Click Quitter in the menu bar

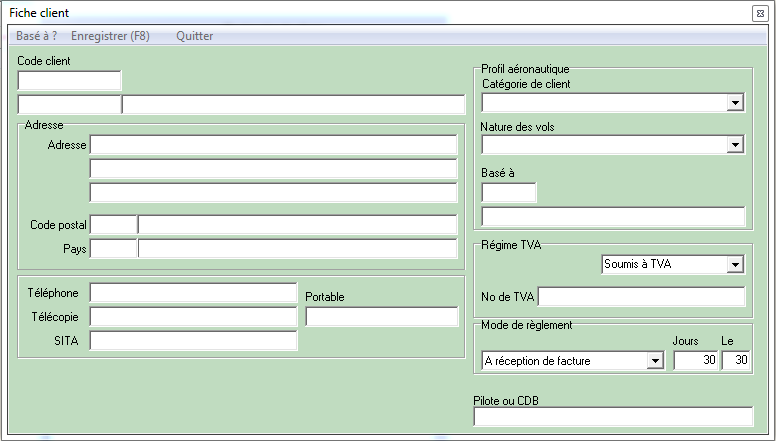[x=194, y=36]
